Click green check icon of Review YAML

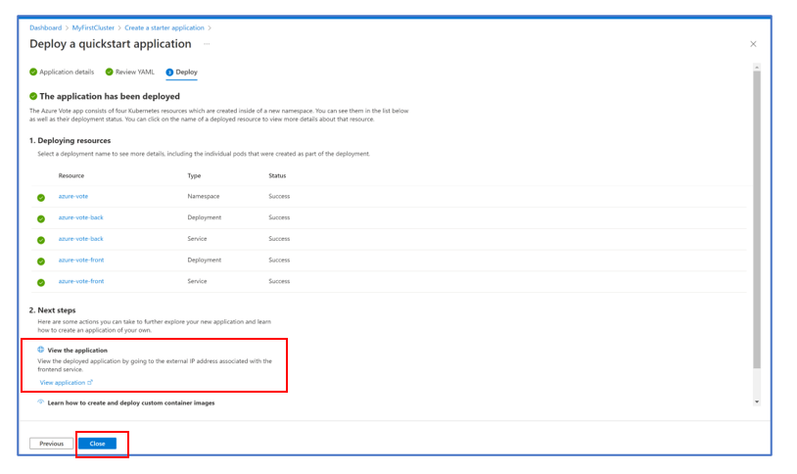tap(109, 72)
